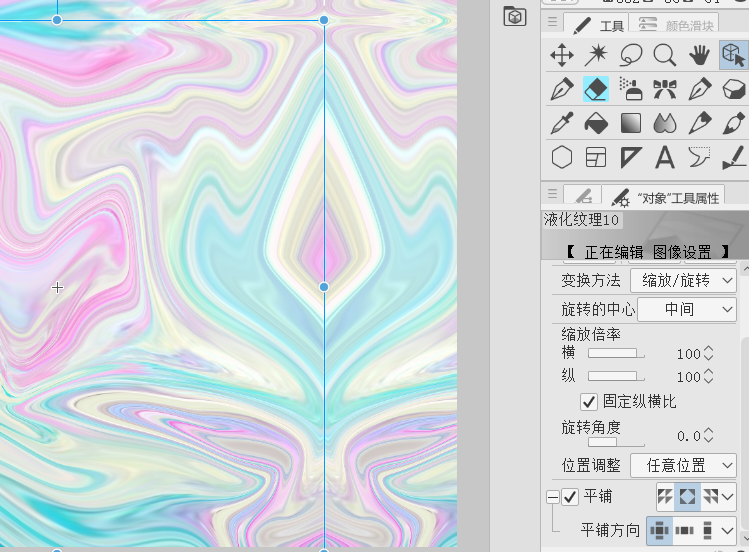Toggle the 固定纵横比 checkbox
The height and width of the screenshot is (552, 749).
(589, 401)
